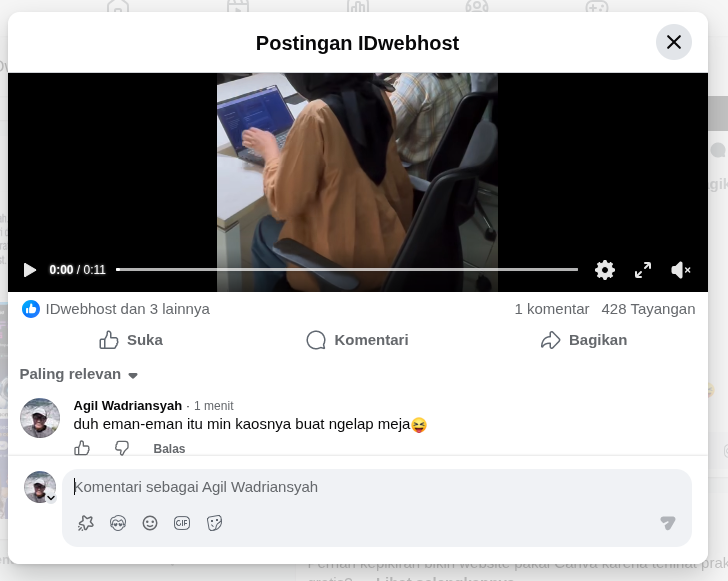Close the Postingan IDwebhost dialog
728x581 pixels.
pos(674,42)
